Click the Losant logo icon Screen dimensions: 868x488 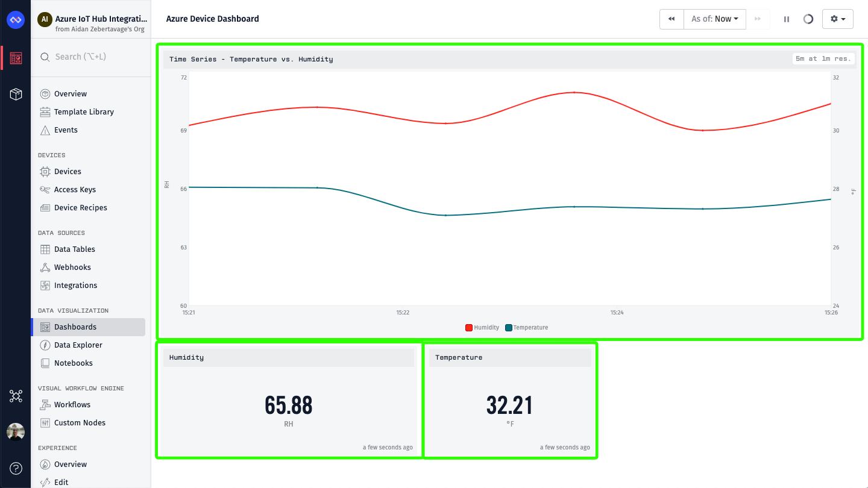tap(15, 20)
